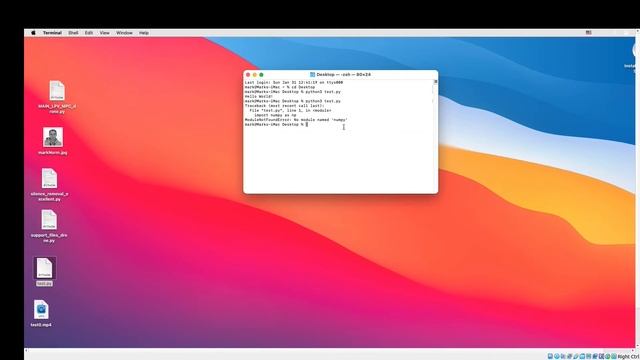
Task: Select the test.py file icon
Action: click(44, 268)
